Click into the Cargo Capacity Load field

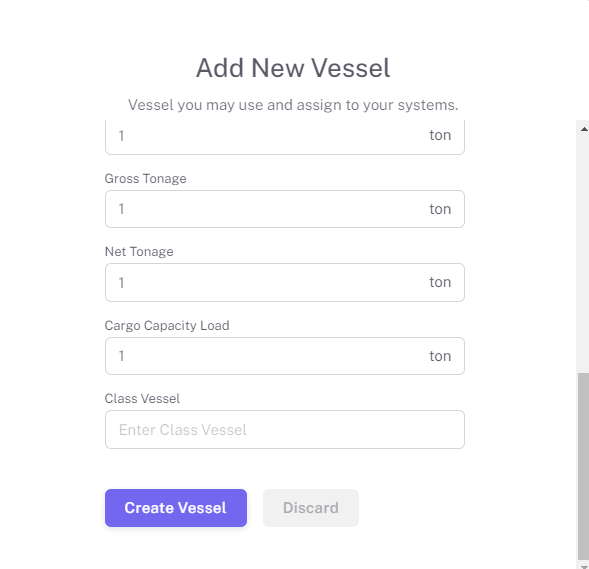point(285,356)
